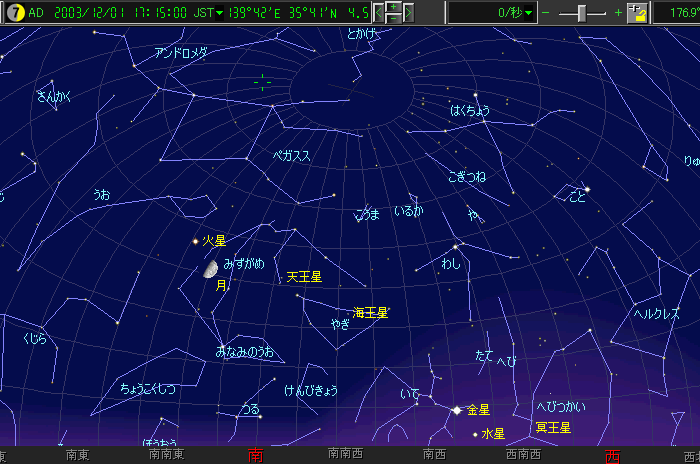Click the plus time-step button
Image resolution: width=700 pixels, height=464 pixels.
pyautogui.click(x=394, y=7)
